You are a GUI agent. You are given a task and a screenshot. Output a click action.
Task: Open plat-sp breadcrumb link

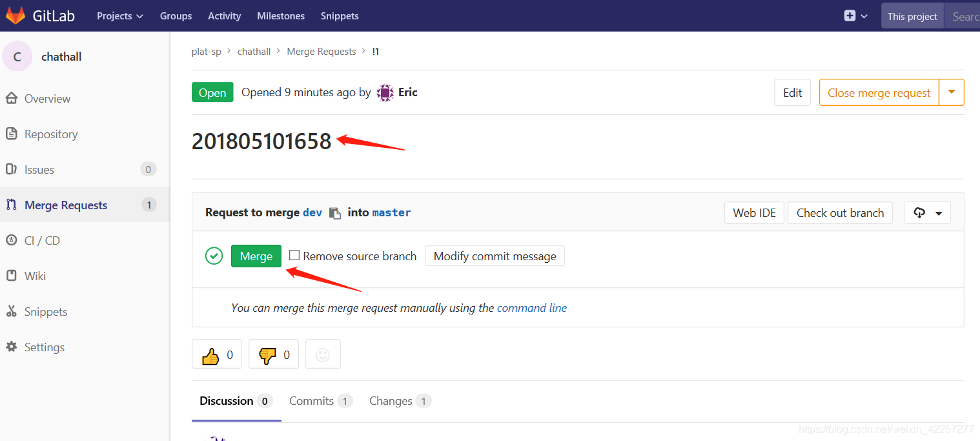(x=207, y=51)
